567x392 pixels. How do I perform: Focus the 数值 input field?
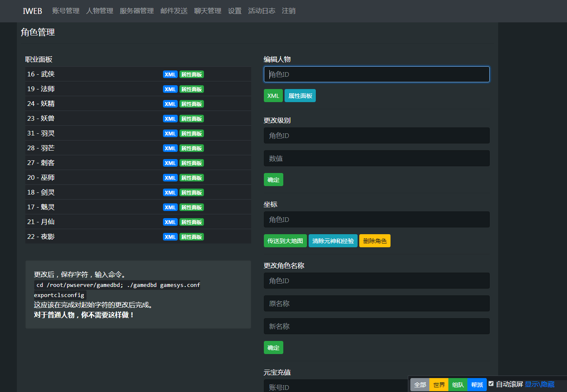pos(377,158)
